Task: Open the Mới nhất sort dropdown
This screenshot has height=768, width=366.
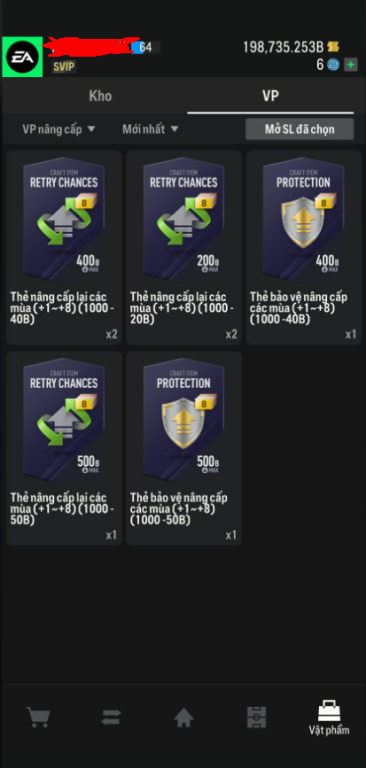Action: [150, 129]
